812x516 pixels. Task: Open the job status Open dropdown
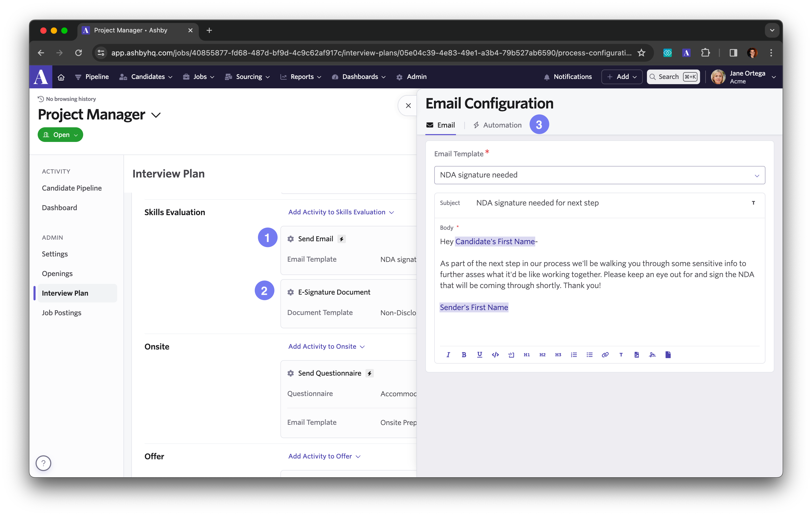60,135
